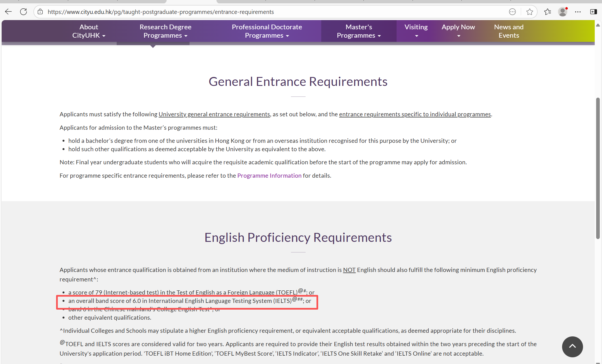Expand the About CityUHK dropdown
602x364 pixels.
pos(89,31)
